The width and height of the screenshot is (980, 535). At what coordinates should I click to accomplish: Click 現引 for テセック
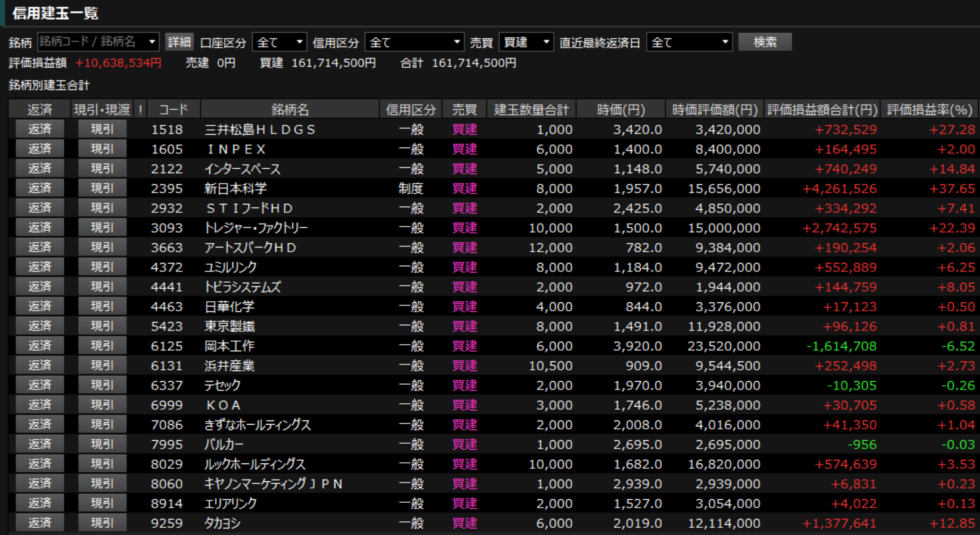[x=102, y=385]
